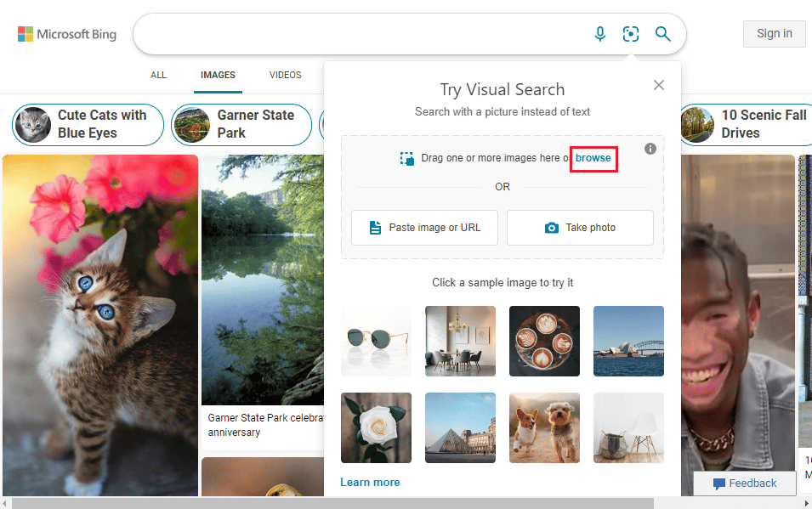
Task: Click the Take photo button
Action: click(580, 228)
